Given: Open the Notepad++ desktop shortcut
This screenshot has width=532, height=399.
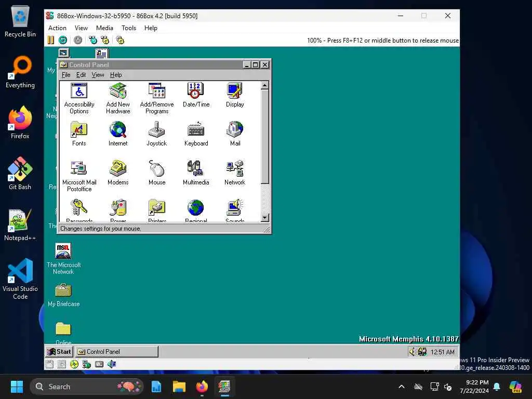Looking at the screenshot, I should [x=20, y=224].
